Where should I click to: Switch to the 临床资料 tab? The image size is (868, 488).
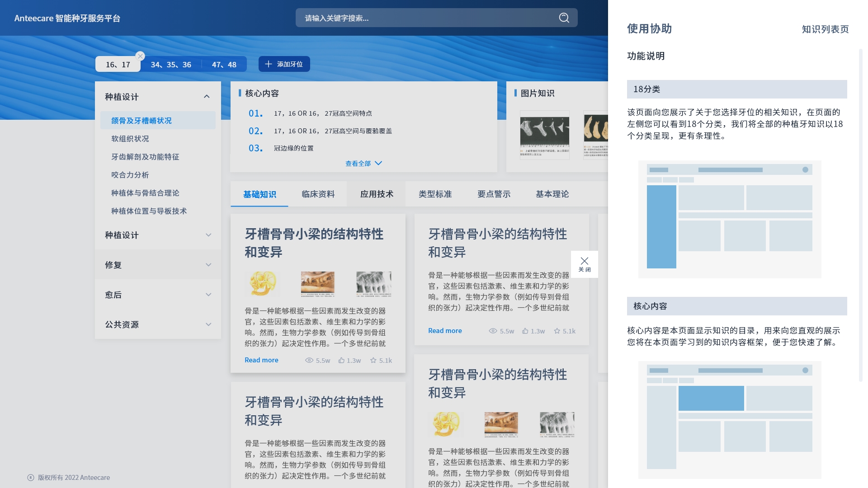318,194
